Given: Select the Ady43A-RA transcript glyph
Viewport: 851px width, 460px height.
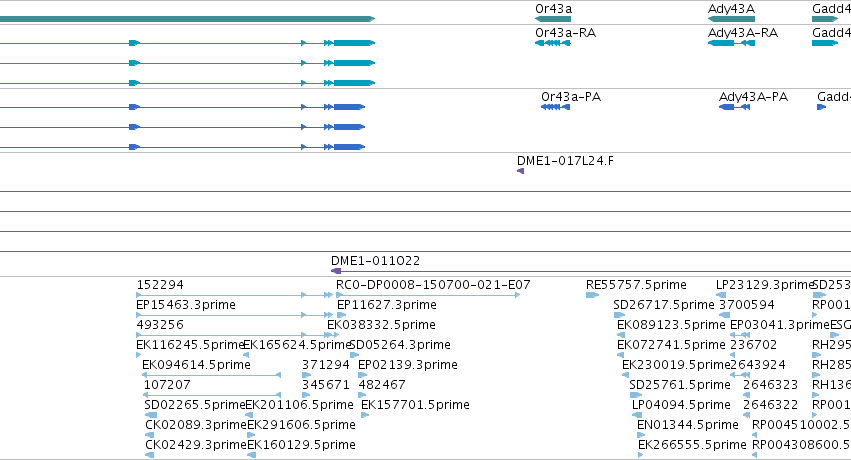Looking at the screenshot, I should [731, 43].
